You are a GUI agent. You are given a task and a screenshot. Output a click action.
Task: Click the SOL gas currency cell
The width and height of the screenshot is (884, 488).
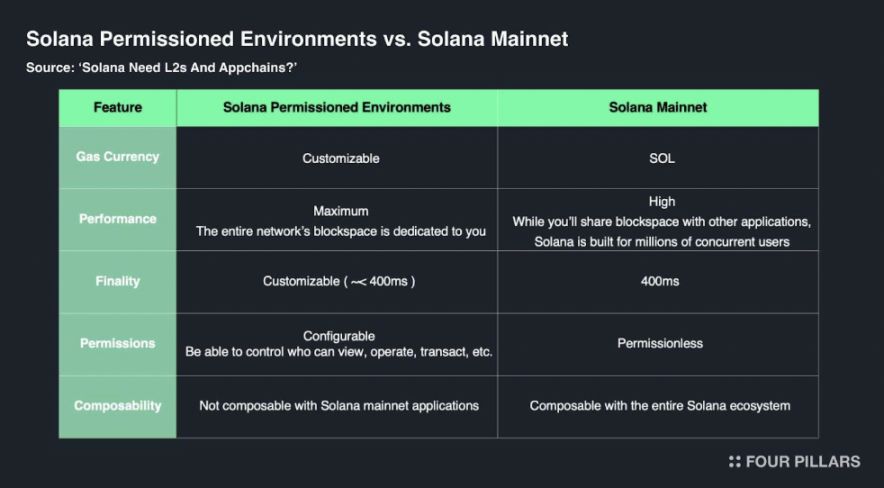click(x=658, y=158)
